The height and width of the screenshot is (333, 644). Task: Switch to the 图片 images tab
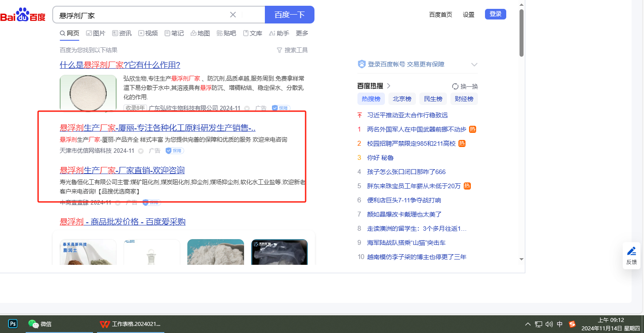point(96,33)
